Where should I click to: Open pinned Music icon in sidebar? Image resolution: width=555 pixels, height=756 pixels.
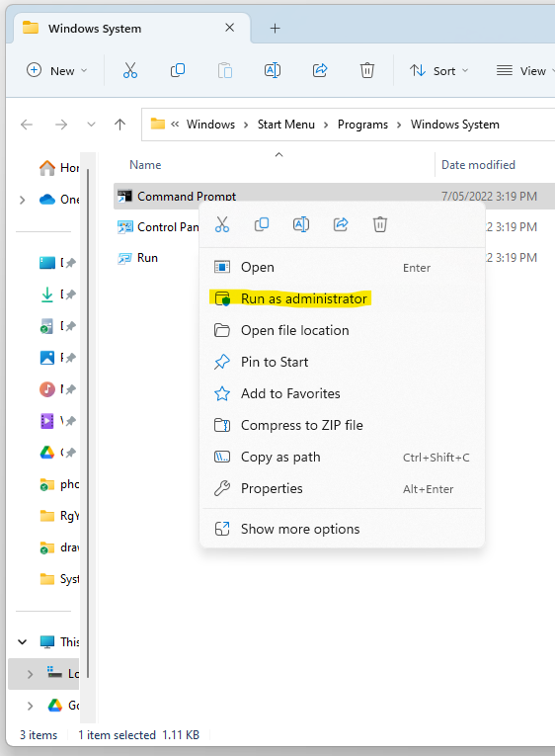(47, 389)
